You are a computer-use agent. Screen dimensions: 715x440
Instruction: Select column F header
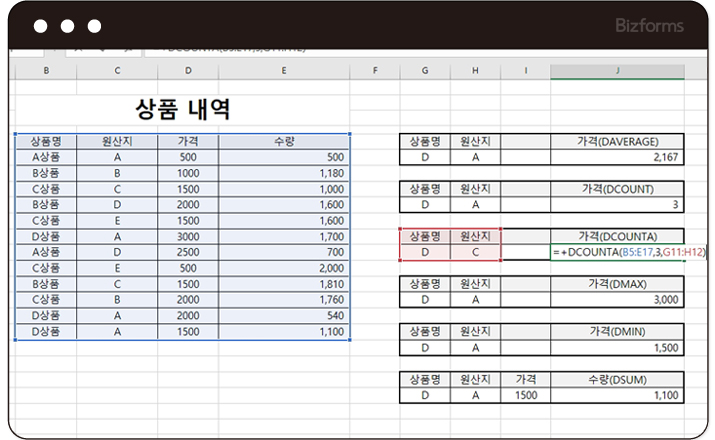click(x=373, y=71)
